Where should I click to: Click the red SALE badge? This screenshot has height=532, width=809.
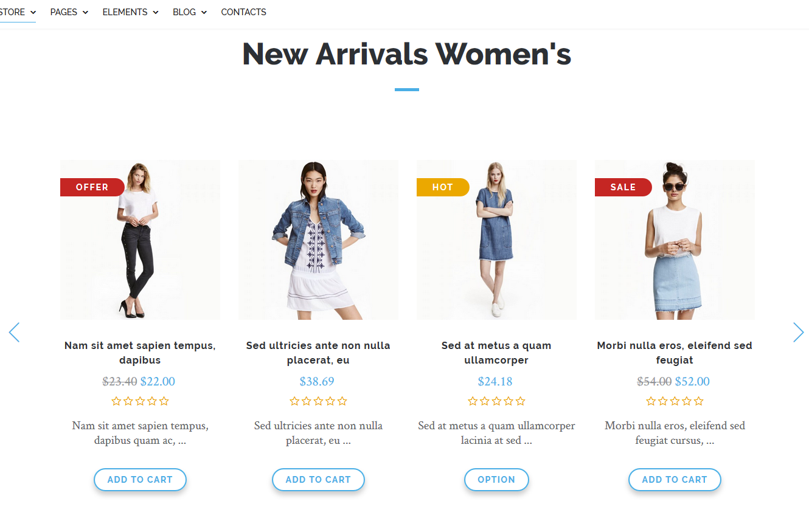tap(623, 187)
